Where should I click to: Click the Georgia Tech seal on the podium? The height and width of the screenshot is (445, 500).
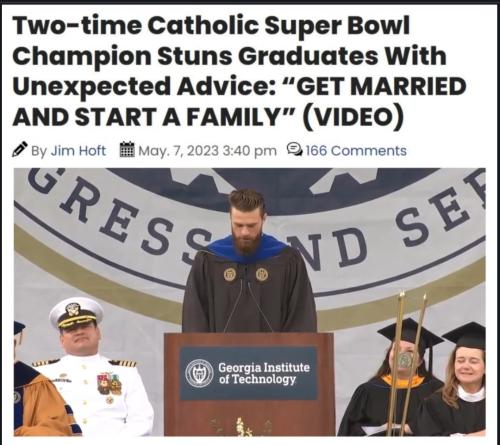[x=199, y=373]
